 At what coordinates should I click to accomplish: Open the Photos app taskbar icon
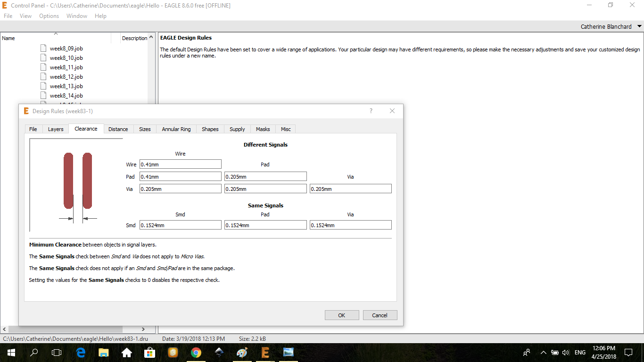point(288,353)
